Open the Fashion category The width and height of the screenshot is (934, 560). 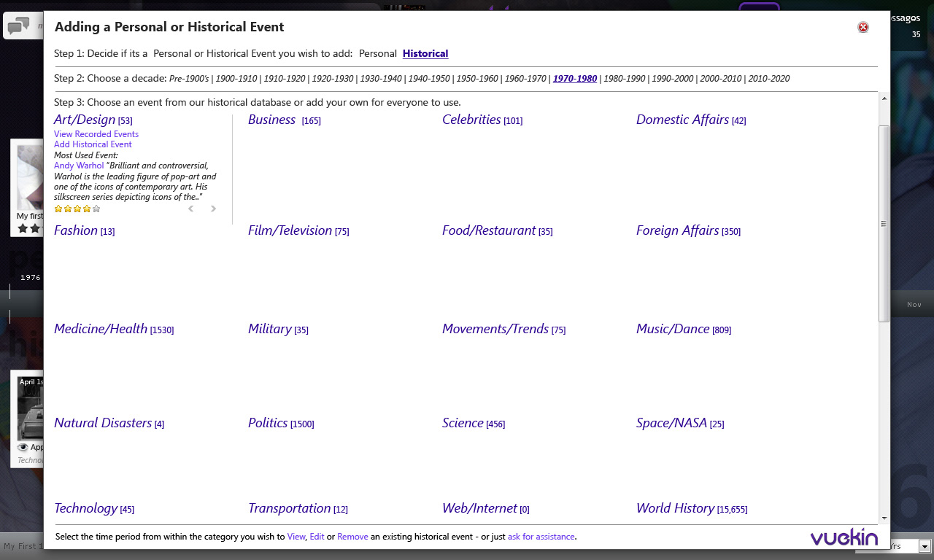pos(76,230)
